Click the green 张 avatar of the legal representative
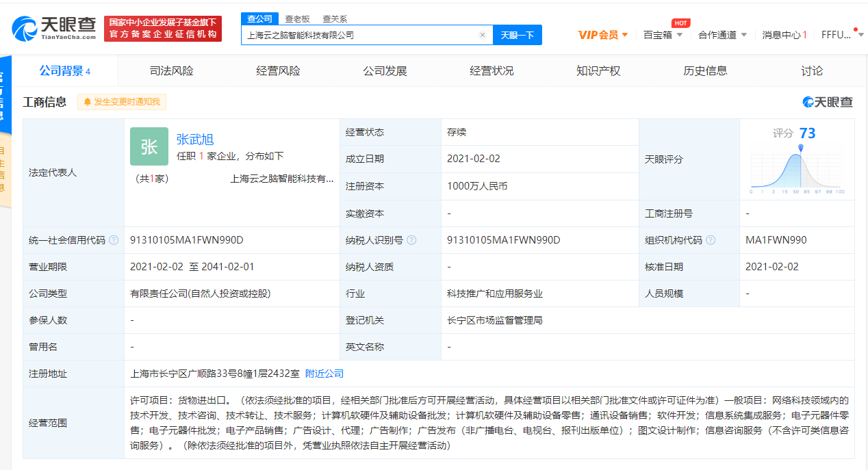 coord(149,146)
